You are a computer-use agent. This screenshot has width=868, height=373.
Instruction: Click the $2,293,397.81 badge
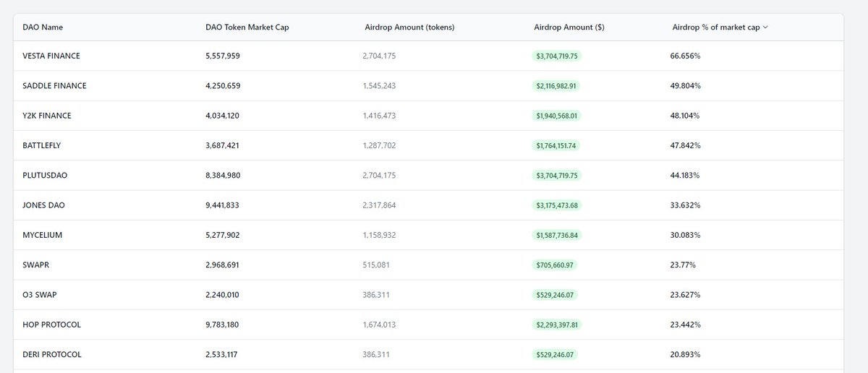(556, 325)
